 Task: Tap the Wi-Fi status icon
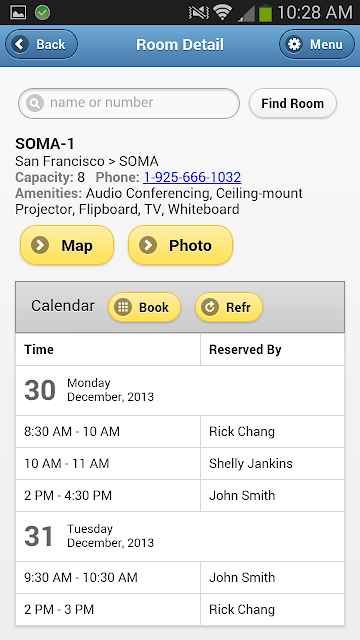(222, 13)
